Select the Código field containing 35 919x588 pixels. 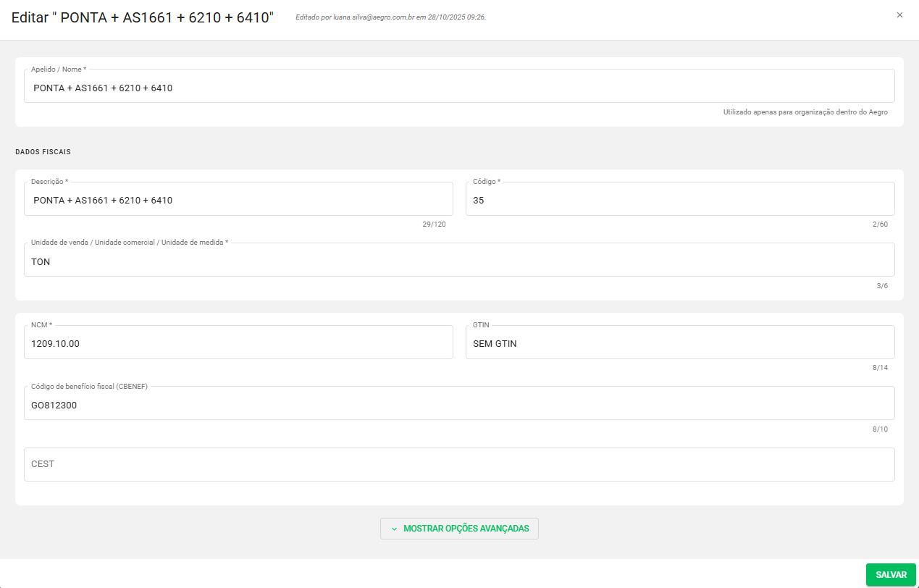pos(679,201)
